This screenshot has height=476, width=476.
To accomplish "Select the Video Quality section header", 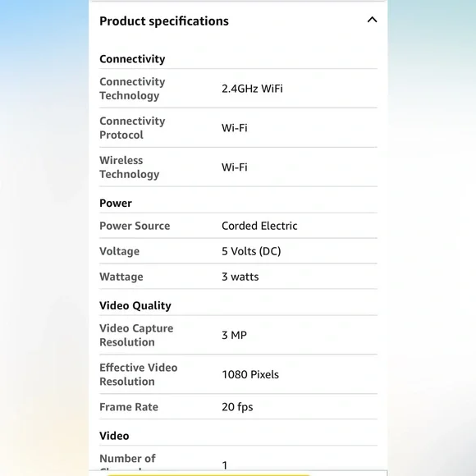I will point(135,305).
